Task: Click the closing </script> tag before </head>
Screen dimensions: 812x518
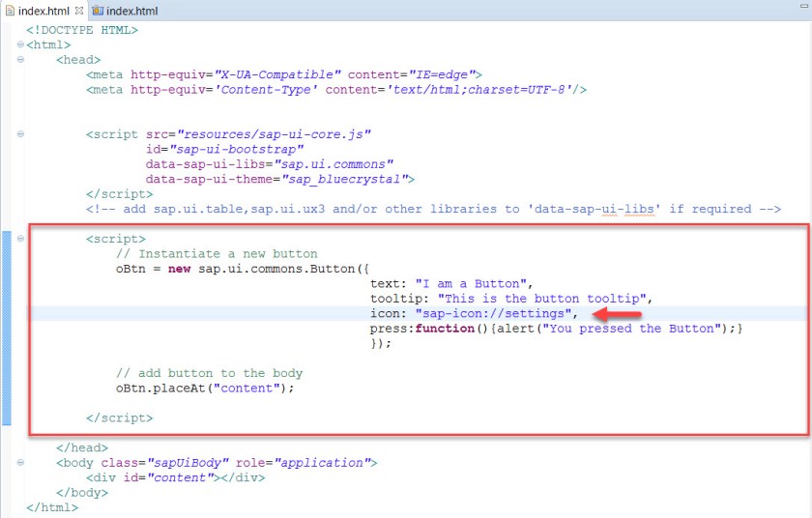Action: [x=120, y=418]
